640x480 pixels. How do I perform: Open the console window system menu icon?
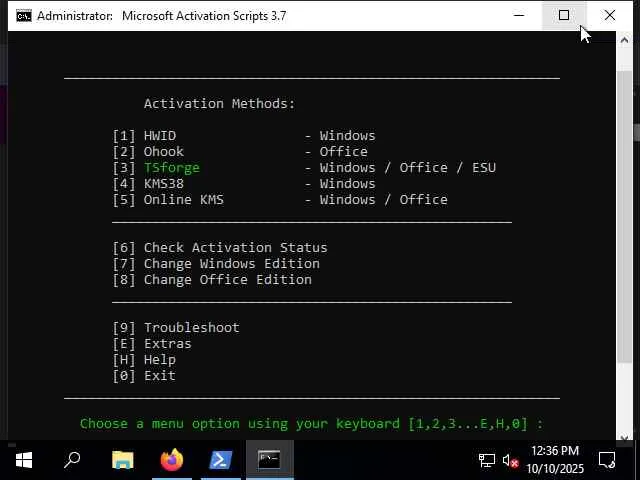point(24,16)
